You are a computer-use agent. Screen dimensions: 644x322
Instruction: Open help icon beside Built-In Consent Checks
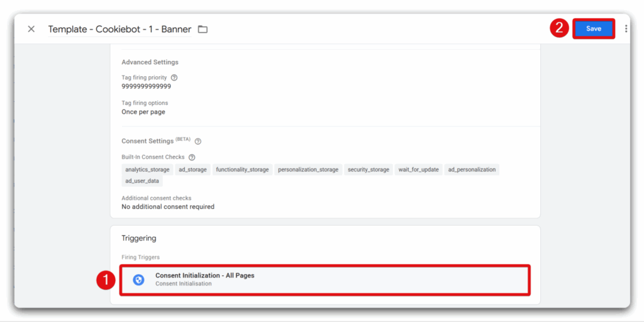pos(191,157)
